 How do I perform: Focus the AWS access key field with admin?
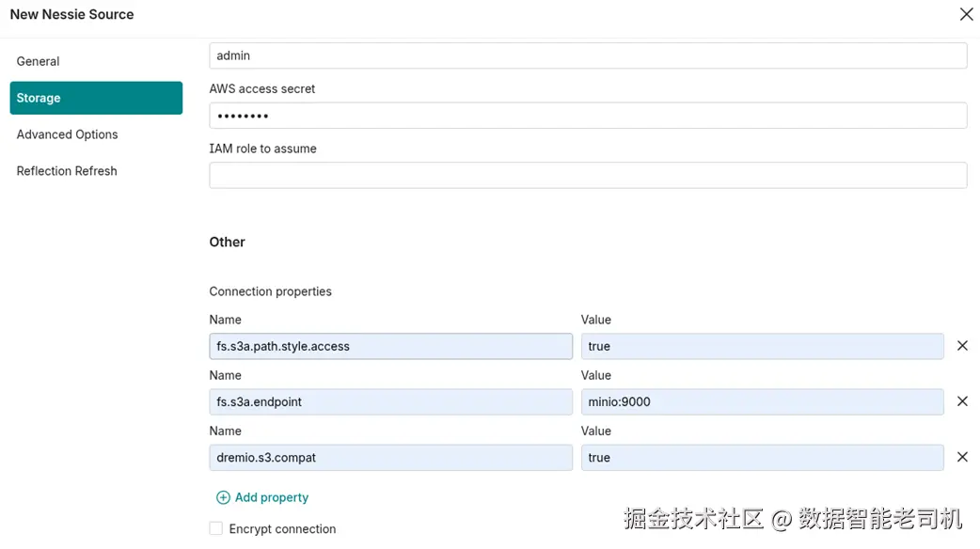(x=588, y=55)
